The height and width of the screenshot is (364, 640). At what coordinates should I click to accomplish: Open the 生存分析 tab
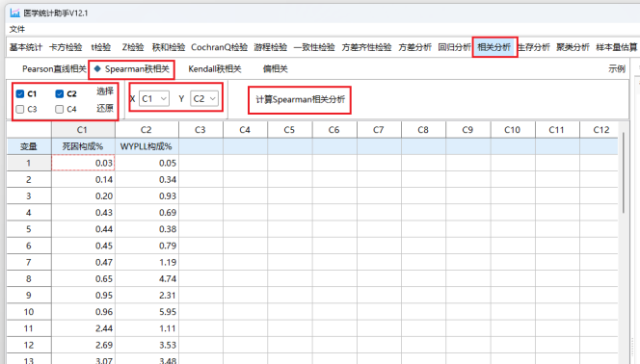click(x=534, y=47)
